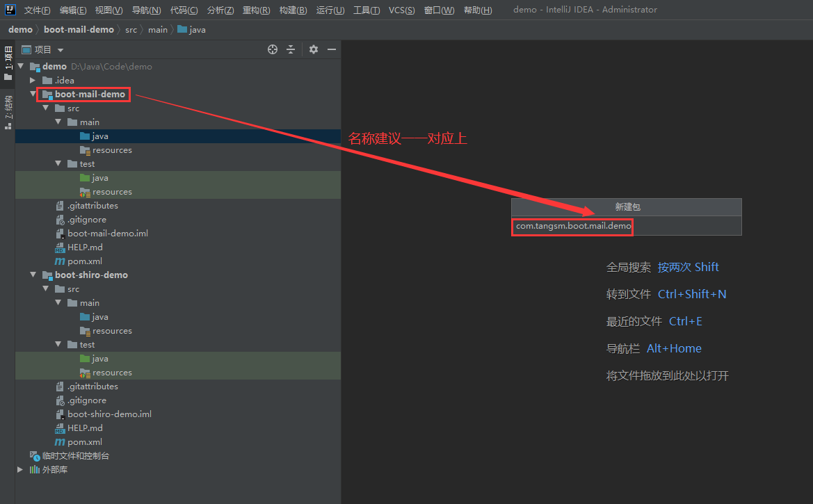This screenshot has height=504, width=813.
Task: Click the IntelliJ IDEA logo icon
Action: (10, 9)
